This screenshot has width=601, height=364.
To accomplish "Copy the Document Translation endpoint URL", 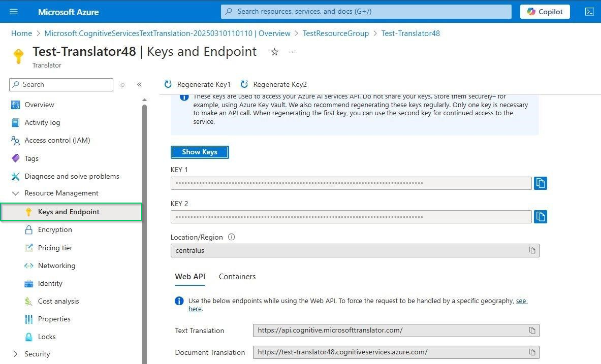I will [532, 352].
